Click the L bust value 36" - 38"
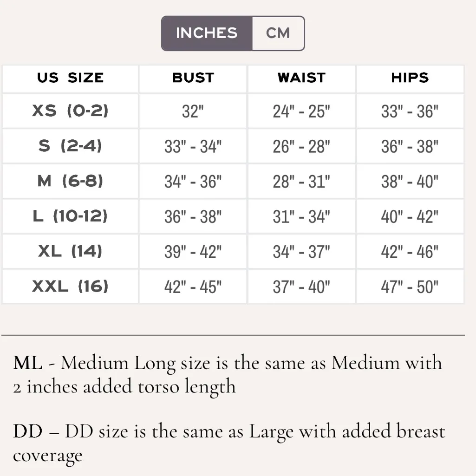 tap(193, 217)
